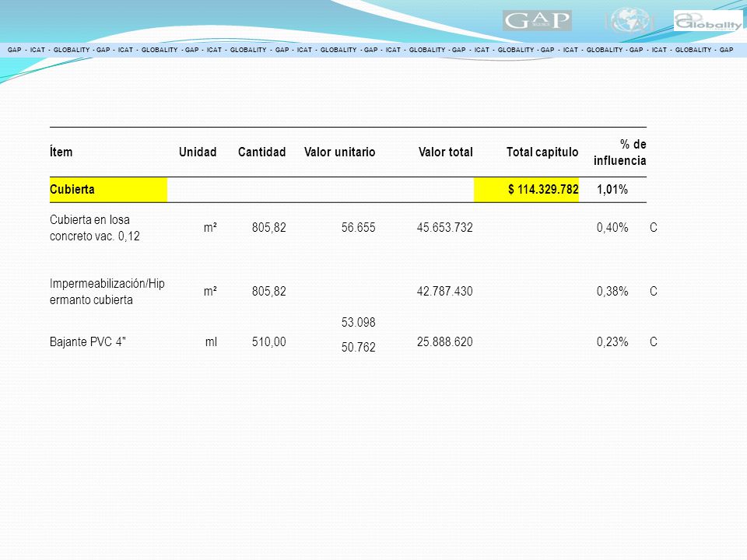Click C classification in 0,38% row

[653, 292]
